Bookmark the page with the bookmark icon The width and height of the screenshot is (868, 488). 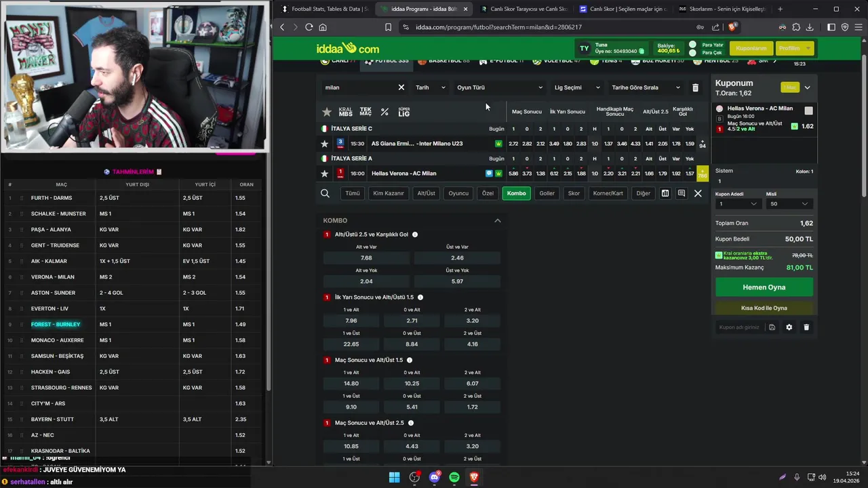tap(388, 27)
